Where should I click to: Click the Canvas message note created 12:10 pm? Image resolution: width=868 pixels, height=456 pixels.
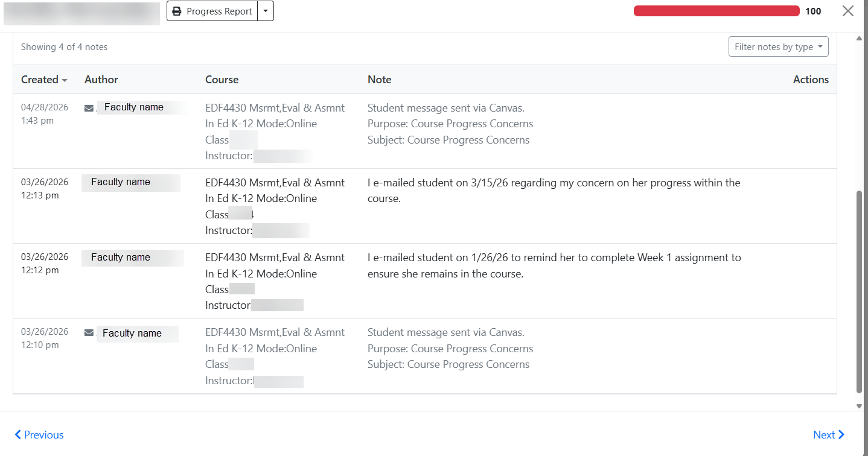450,349
